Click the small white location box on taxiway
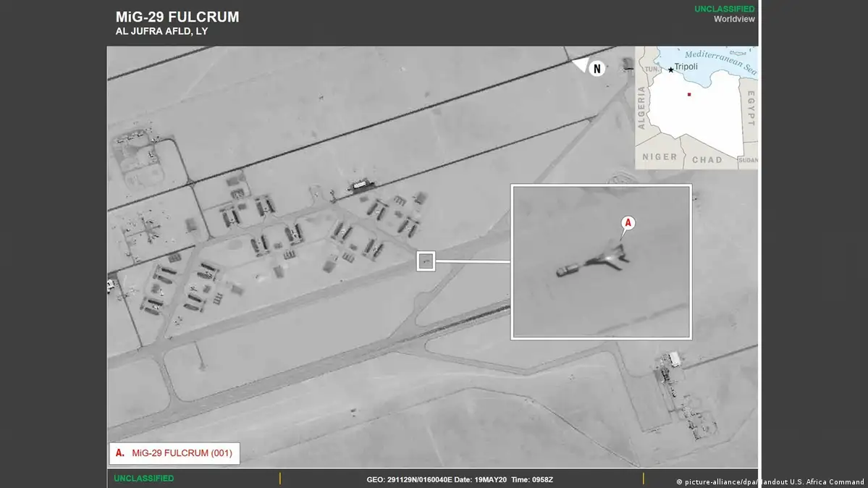Image resolution: width=868 pixels, height=488 pixels. click(x=426, y=261)
